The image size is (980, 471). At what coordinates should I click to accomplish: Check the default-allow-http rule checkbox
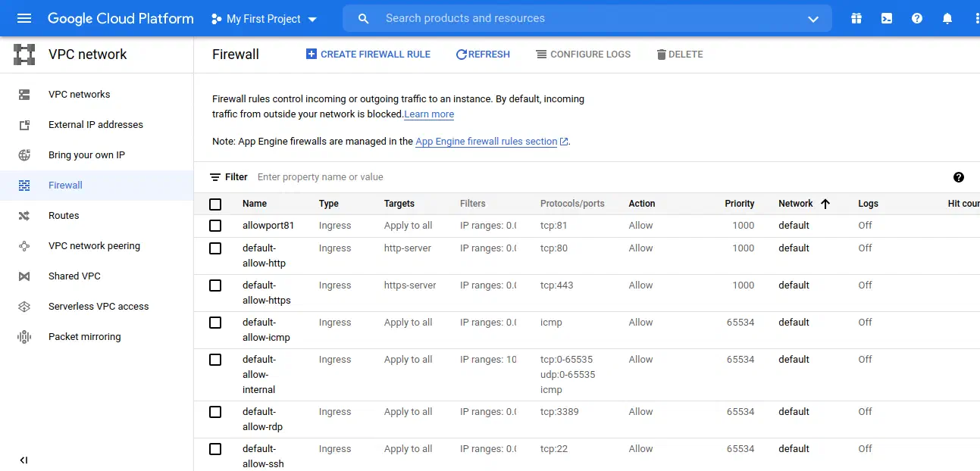(215, 248)
